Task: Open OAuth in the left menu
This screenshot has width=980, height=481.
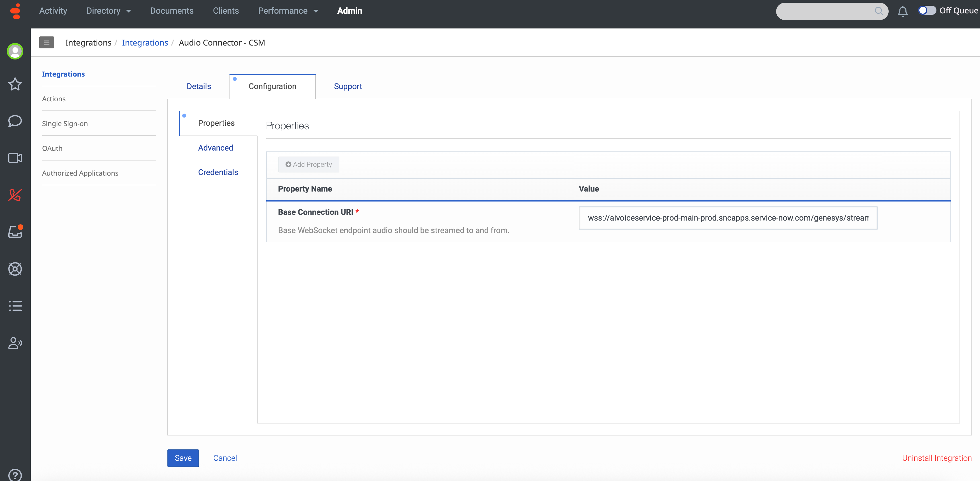Action: (x=52, y=148)
